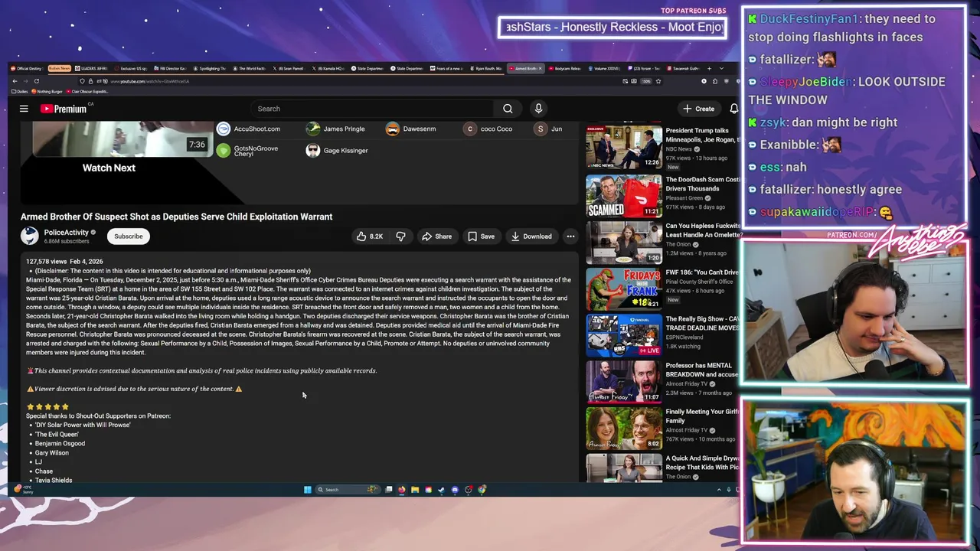Click the Dawesenm profile avatar
The height and width of the screenshot is (551, 980).
pos(393,129)
